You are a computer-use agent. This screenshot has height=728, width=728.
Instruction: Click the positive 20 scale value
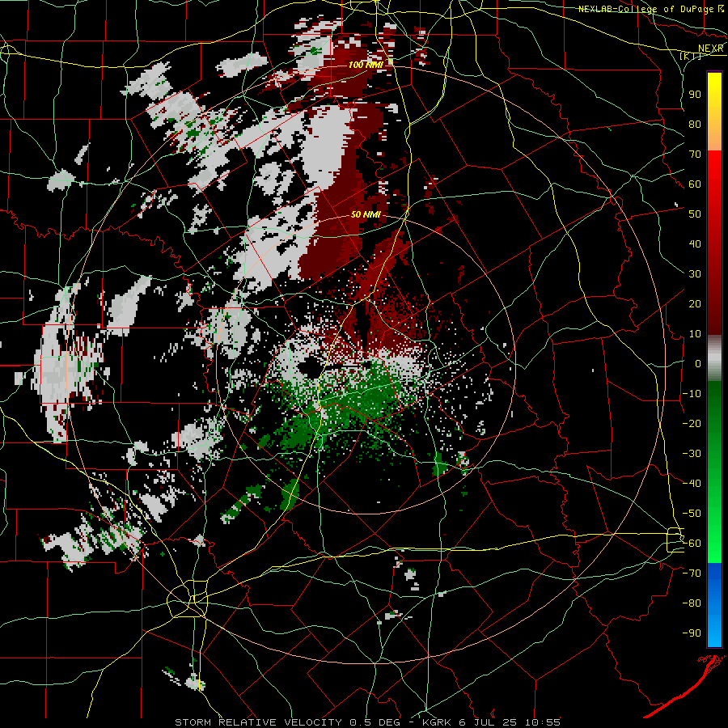point(695,304)
